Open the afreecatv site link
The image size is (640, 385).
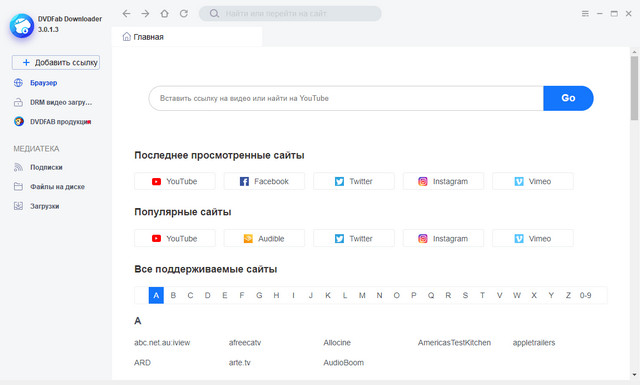(x=245, y=343)
